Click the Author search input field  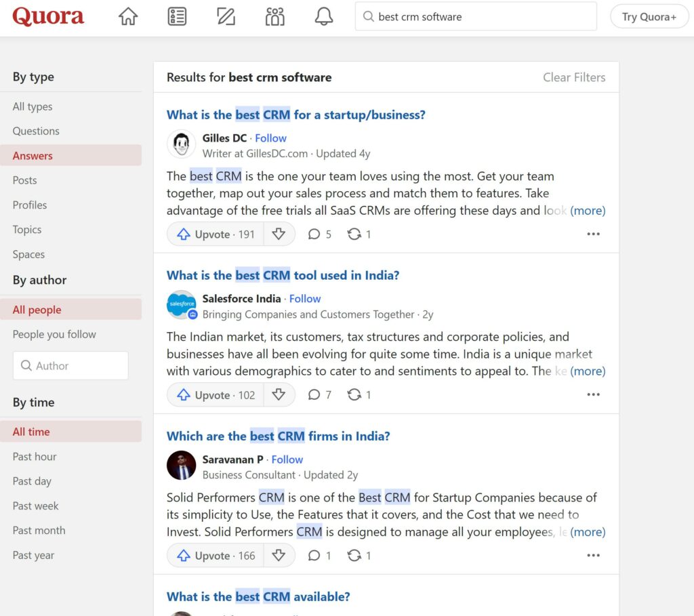pyautogui.click(x=70, y=365)
